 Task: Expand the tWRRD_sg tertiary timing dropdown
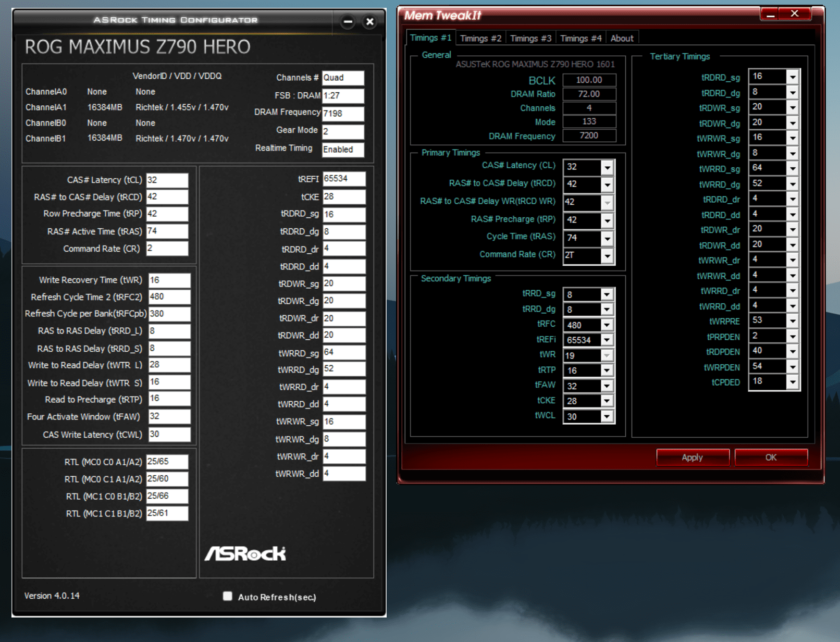[x=793, y=169]
